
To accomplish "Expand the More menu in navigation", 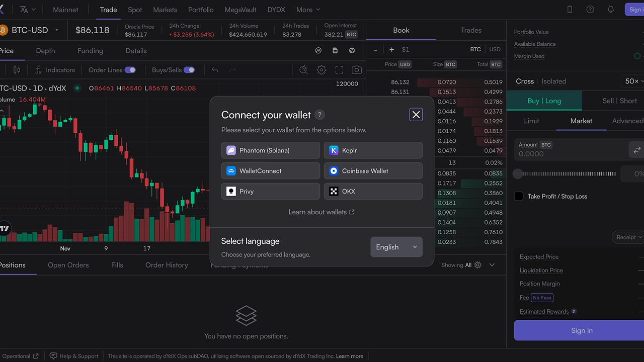I will (308, 10).
